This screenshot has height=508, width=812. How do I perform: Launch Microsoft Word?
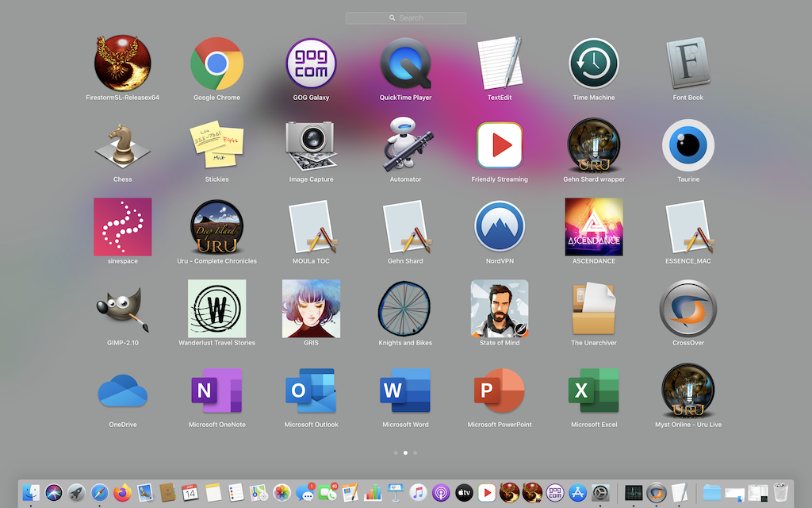pos(405,391)
